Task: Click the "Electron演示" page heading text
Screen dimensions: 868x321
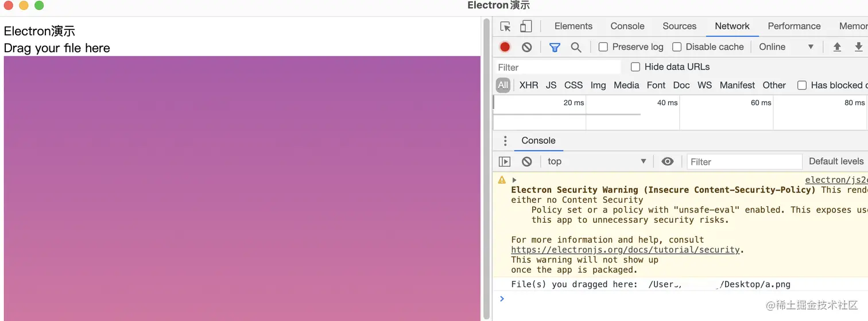Action: (x=40, y=31)
